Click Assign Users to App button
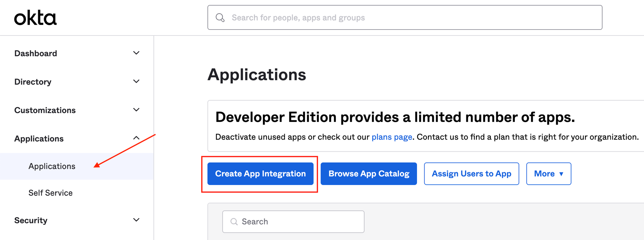This screenshot has width=644, height=240. pos(471,174)
